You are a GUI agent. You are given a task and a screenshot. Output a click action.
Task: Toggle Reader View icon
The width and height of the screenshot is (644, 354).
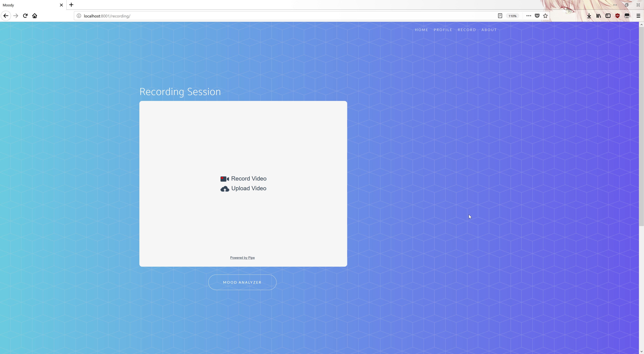[x=500, y=16]
